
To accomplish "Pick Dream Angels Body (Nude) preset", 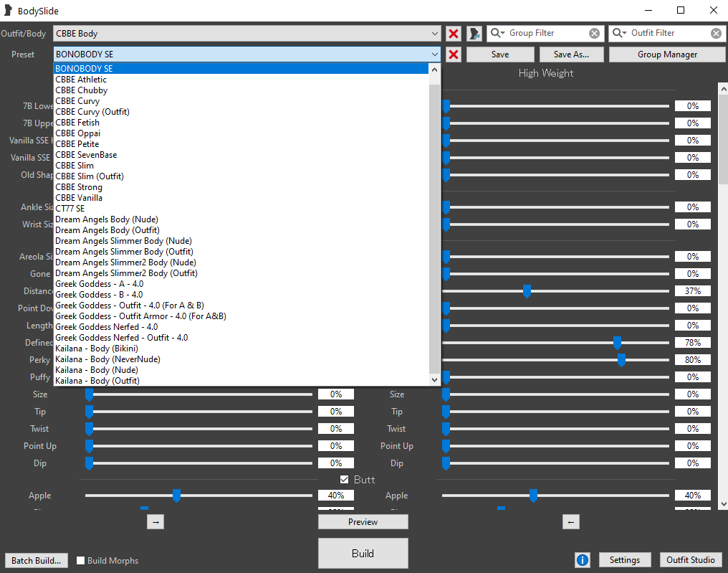I will coord(241,219).
